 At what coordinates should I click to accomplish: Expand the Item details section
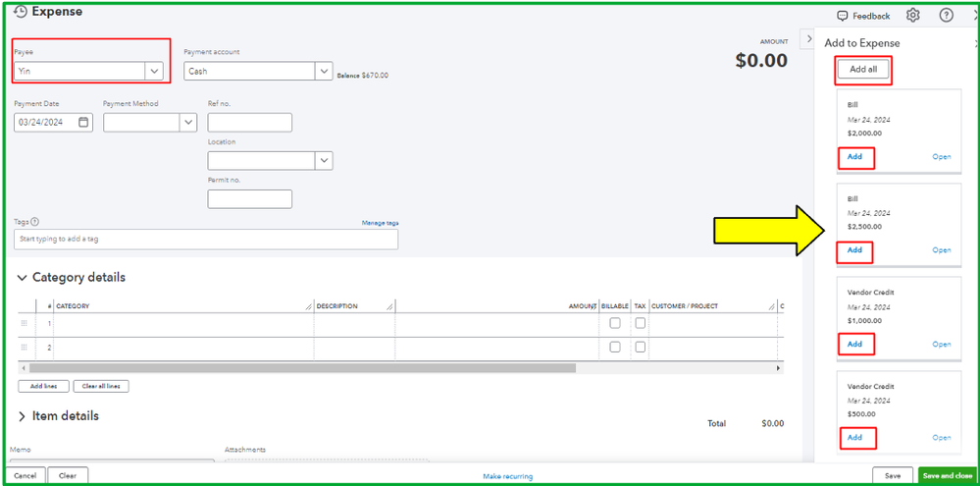[x=22, y=416]
